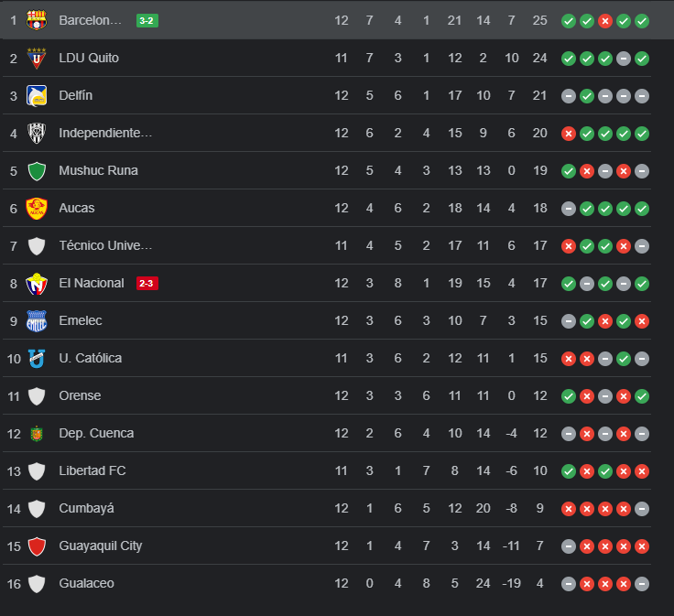Image resolution: width=674 pixels, height=616 pixels.
Task: Open the Orense team page
Action: pyautogui.click(x=80, y=395)
